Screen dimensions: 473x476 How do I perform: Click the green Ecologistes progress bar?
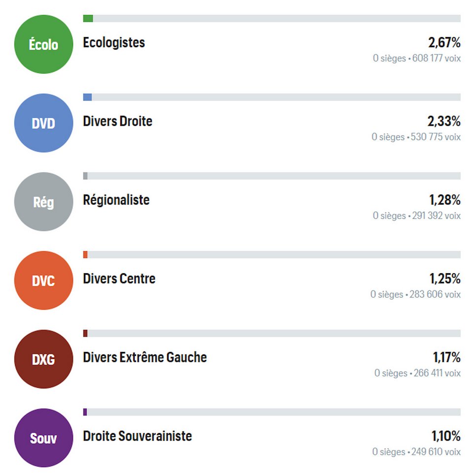tap(272, 19)
